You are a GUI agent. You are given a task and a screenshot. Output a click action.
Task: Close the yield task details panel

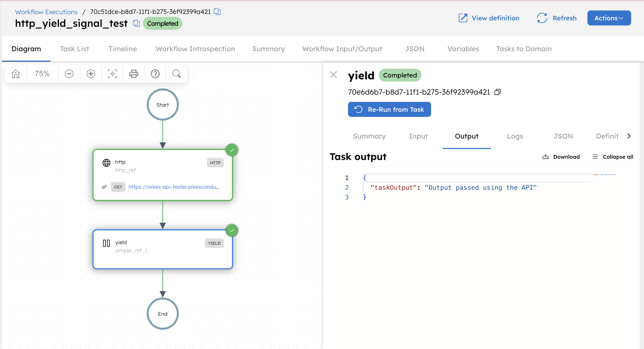334,75
